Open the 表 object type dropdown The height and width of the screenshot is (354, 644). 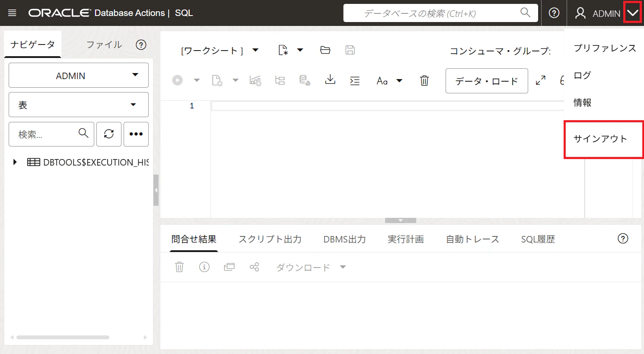pyautogui.click(x=79, y=105)
